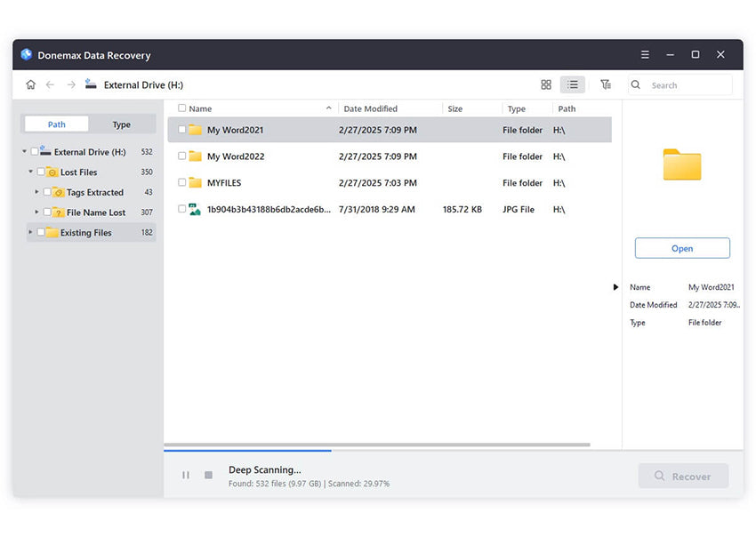Click the 7/31/2018 9:29 AM date cell
The image size is (756, 537).
377,209
